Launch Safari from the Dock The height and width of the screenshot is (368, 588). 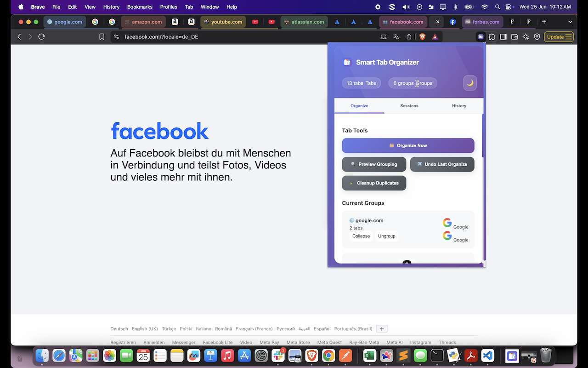point(59,356)
